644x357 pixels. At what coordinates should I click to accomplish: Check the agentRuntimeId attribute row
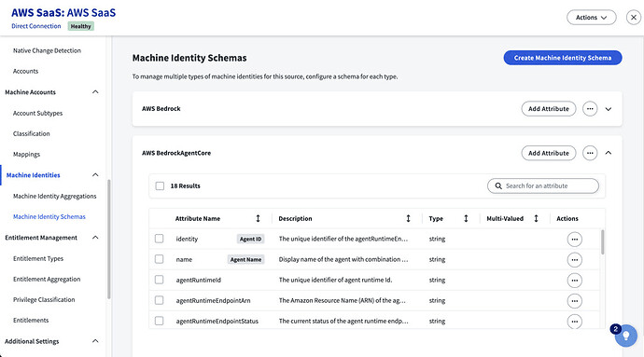pyautogui.click(x=159, y=280)
